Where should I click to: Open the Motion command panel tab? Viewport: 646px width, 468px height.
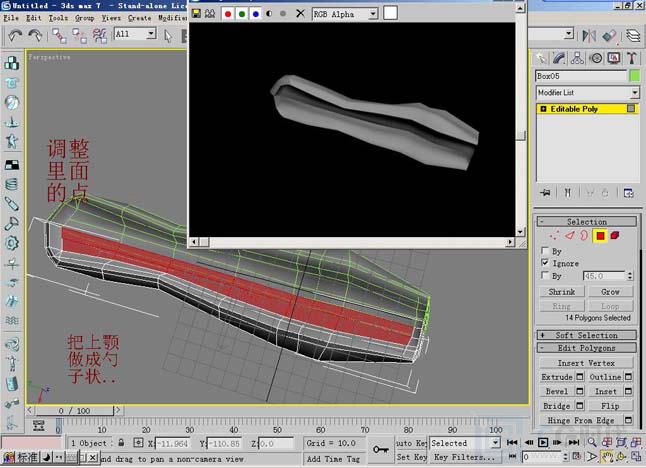(x=596, y=58)
